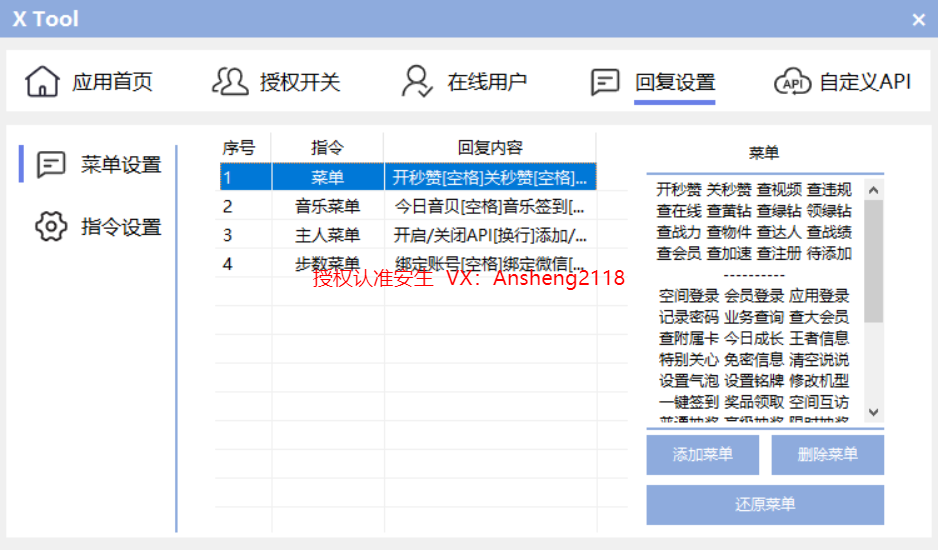Click the user checkmark 在线用户 icon
The width and height of the screenshot is (938, 550).
click(417, 81)
